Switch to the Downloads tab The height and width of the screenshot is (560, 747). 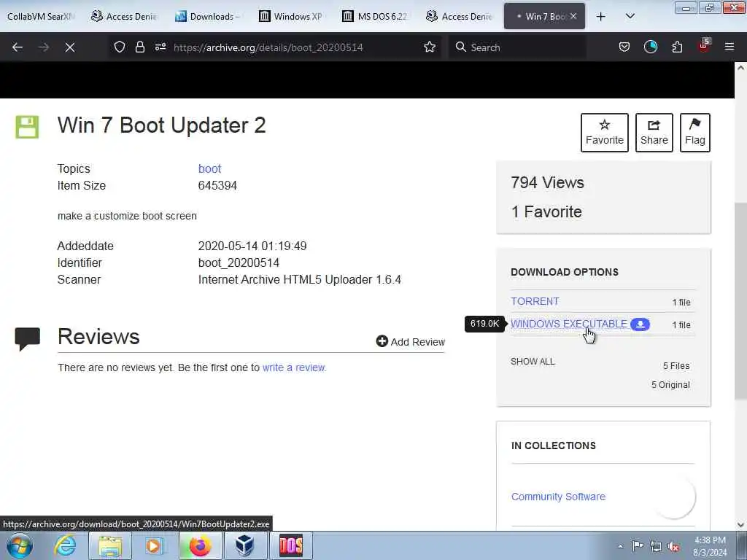(x=209, y=17)
